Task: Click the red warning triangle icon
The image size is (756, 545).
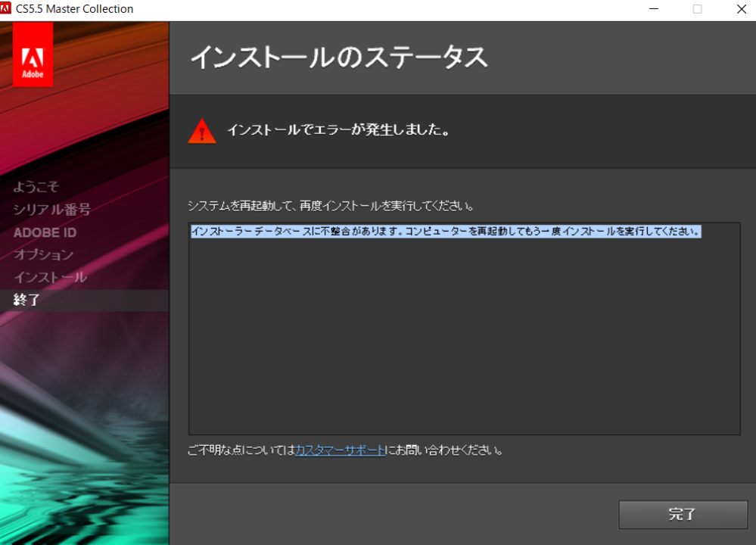Action: 201,131
